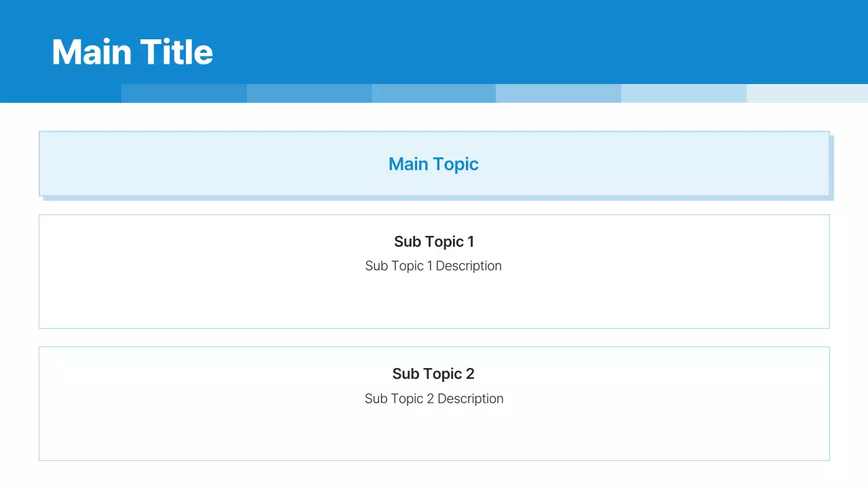This screenshot has height=488, width=868.
Task: Click the "Main Title" heading text
Action: 132,52
